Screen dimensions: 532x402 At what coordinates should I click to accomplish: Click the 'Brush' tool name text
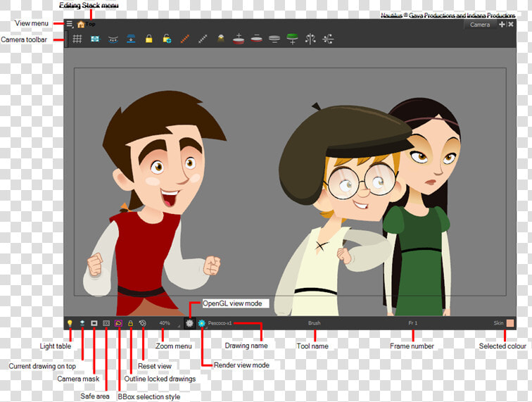(314, 323)
